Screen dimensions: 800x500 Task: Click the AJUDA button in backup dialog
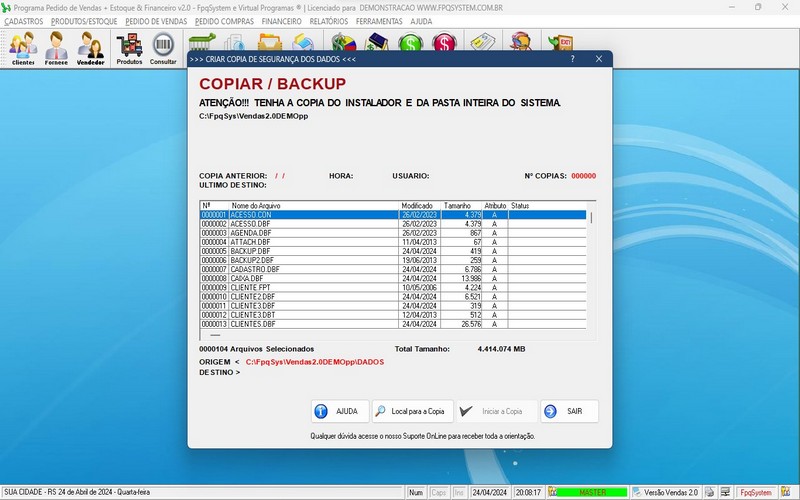pyautogui.click(x=340, y=411)
